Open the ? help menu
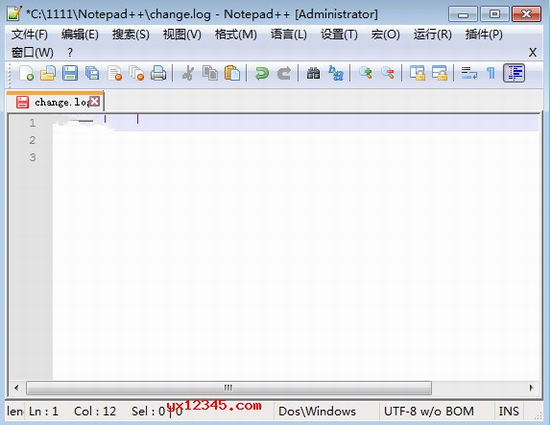Image resolution: width=550 pixels, height=425 pixels. pyautogui.click(x=70, y=53)
